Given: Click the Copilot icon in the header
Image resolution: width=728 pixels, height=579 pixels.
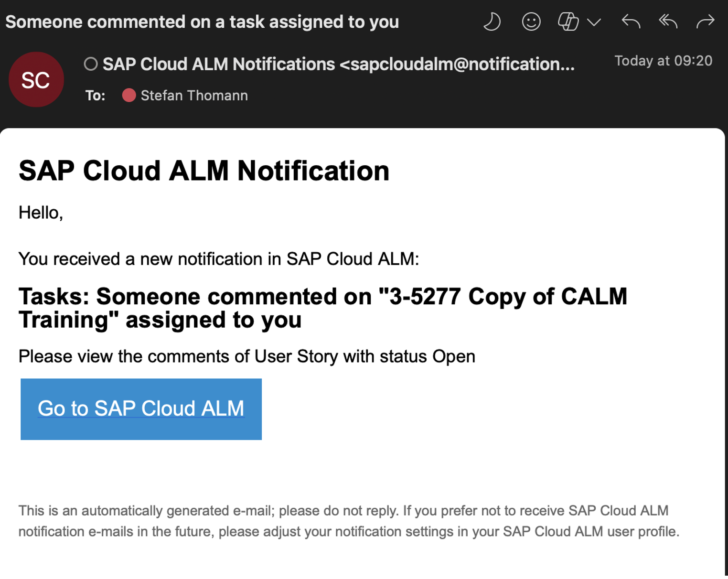Looking at the screenshot, I should coord(568,22).
